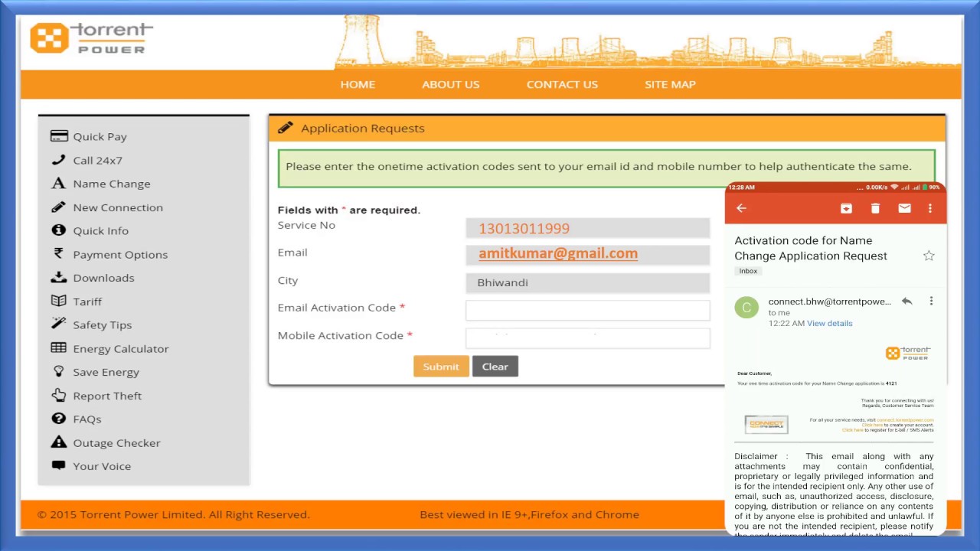The image size is (980, 551).
Task: Click the Outage Checker warning icon
Action: [x=59, y=442]
